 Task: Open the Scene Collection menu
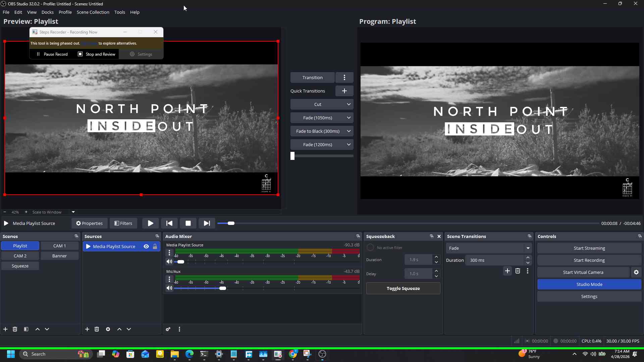pos(93,12)
